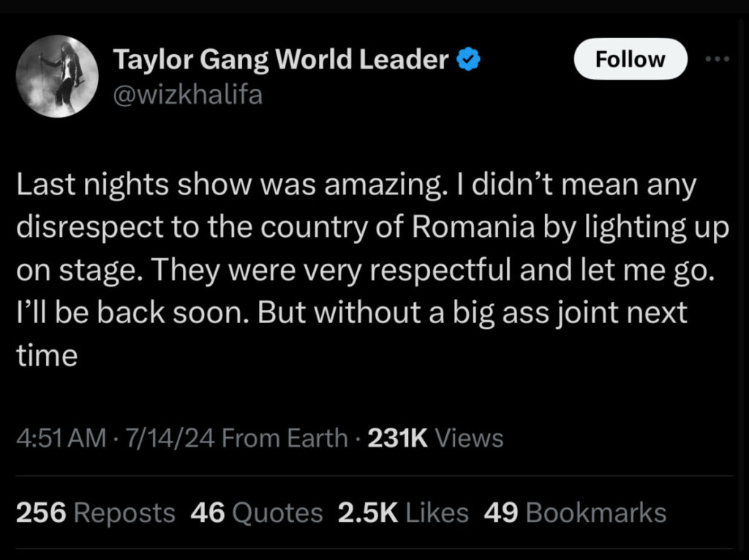Open the profile avatar photo
The height and width of the screenshot is (560, 749).
click(57, 76)
